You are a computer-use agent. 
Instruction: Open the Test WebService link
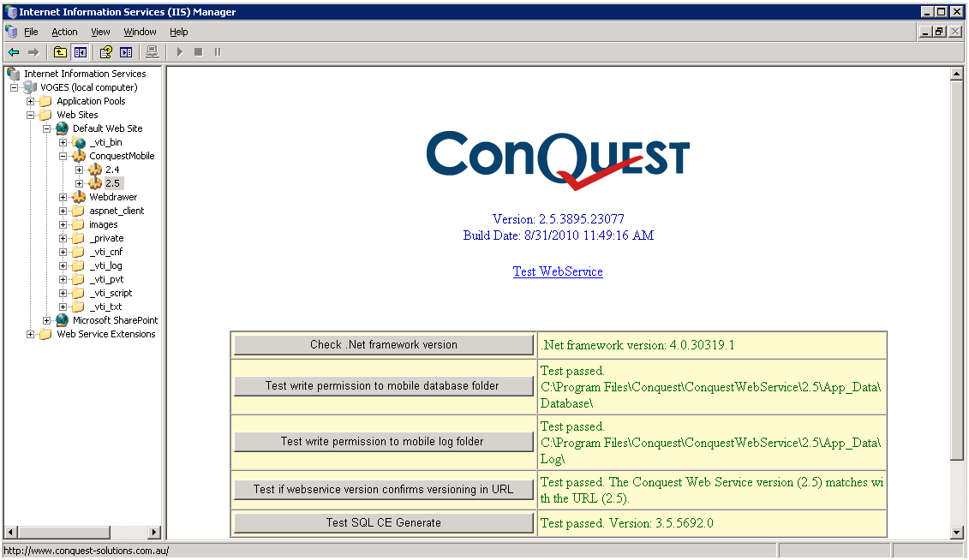[558, 271]
